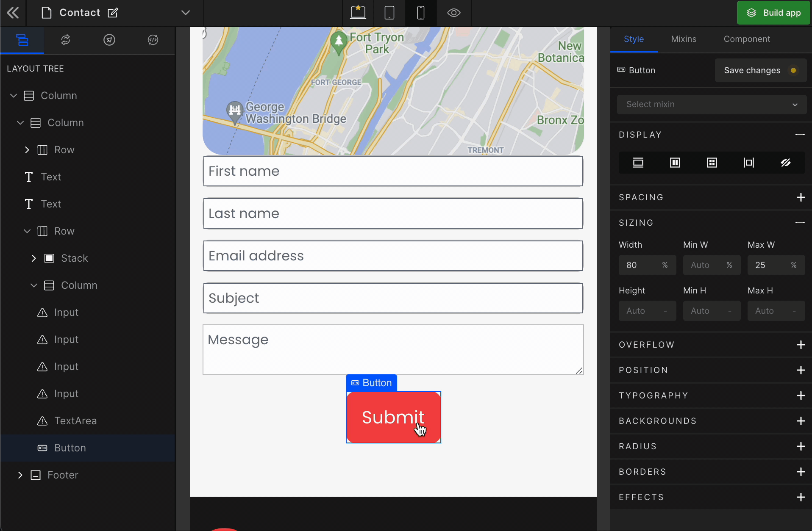Expand the Backgrounds section
Image resolution: width=812 pixels, height=531 pixels.
click(x=801, y=421)
